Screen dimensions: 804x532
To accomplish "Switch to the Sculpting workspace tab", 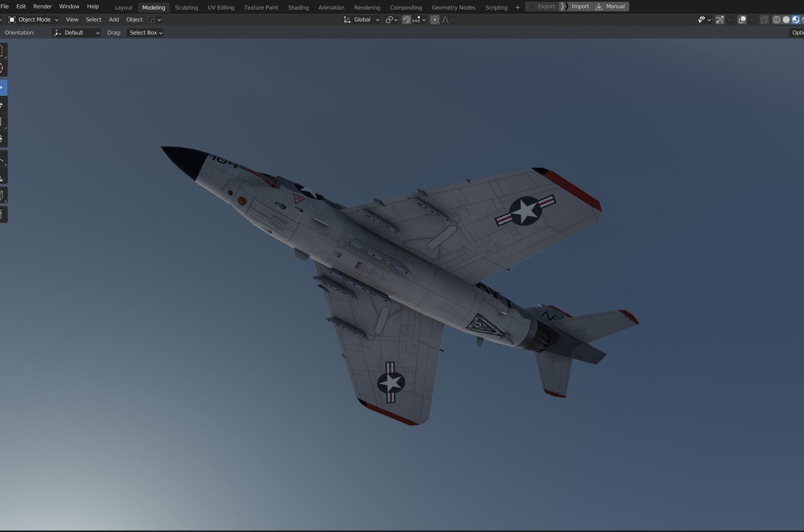I will click(186, 8).
